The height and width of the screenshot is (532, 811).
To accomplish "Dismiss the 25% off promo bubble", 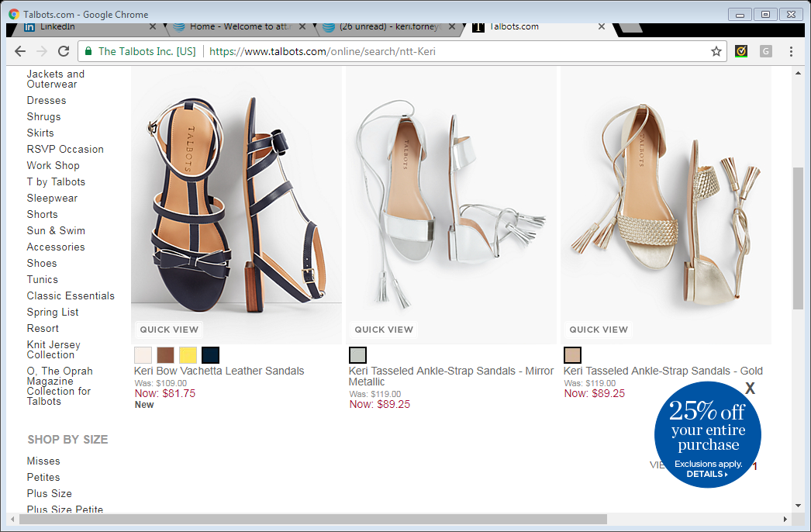I will pyautogui.click(x=750, y=388).
